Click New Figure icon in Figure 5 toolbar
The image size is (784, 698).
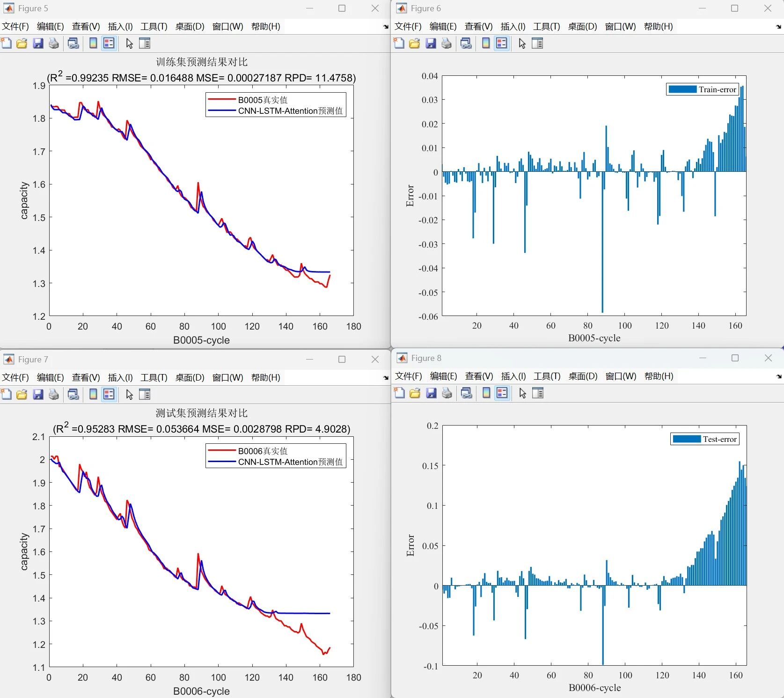point(7,44)
